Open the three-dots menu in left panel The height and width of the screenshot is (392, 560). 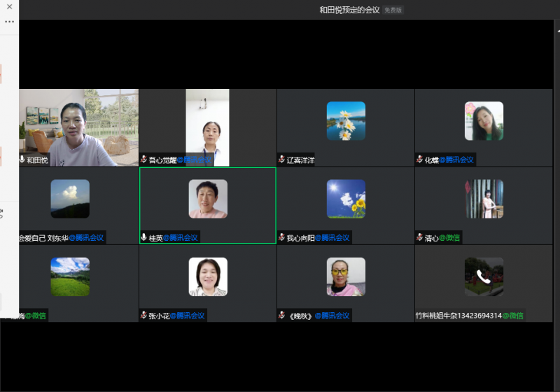9,22
